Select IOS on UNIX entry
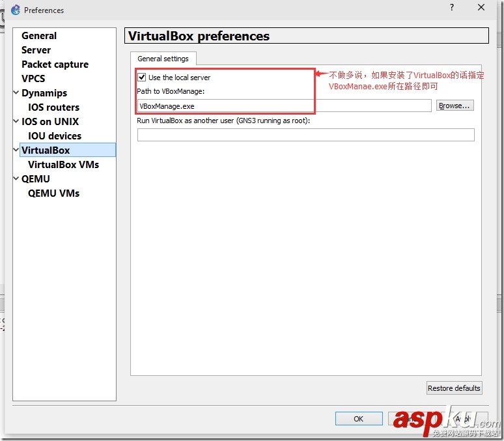The image size is (504, 441). coord(50,122)
